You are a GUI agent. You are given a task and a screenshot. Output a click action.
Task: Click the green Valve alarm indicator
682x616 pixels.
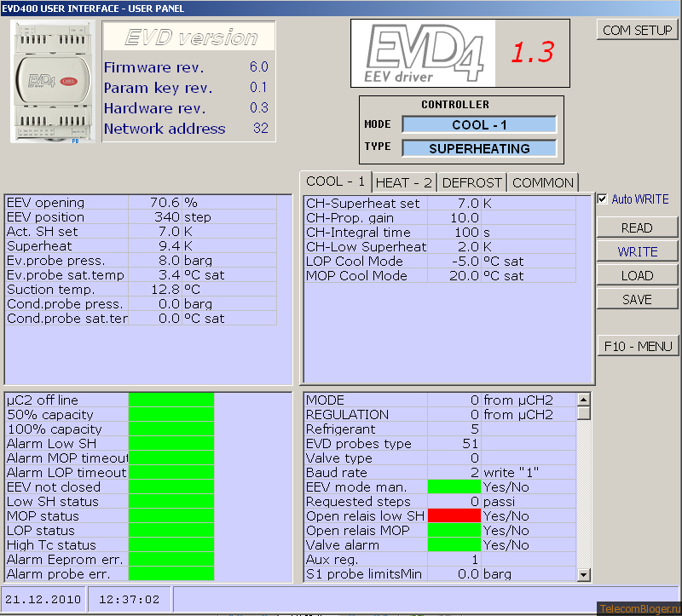point(454,544)
